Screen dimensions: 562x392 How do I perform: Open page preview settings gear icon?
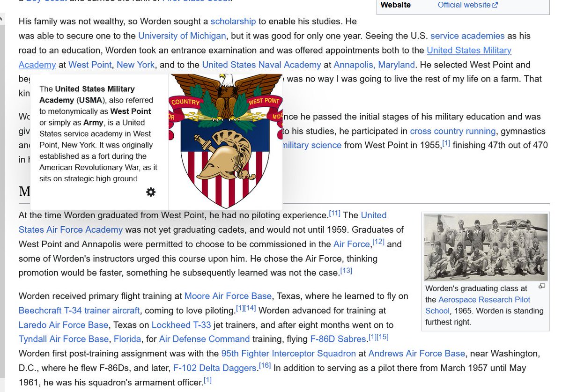pyautogui.click(x=151, y=192)
